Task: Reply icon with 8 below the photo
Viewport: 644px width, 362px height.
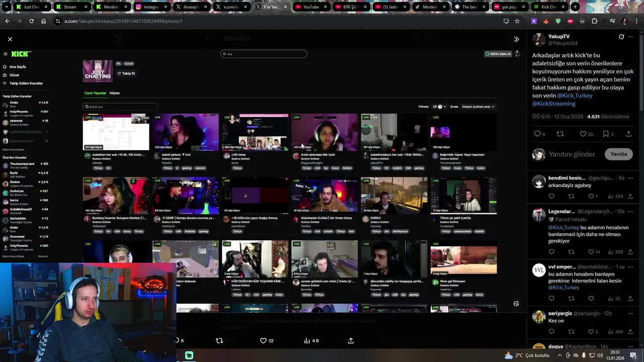Action: coord(179,340)
